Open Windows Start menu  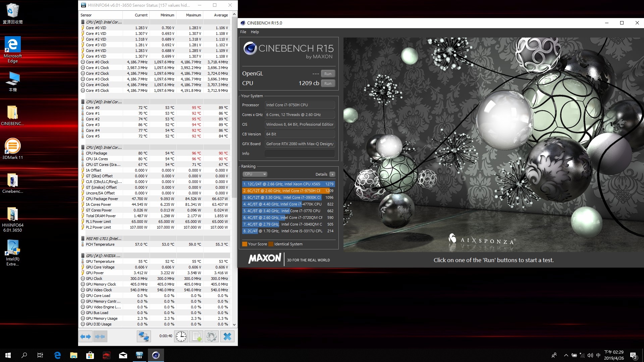(8, 355)
